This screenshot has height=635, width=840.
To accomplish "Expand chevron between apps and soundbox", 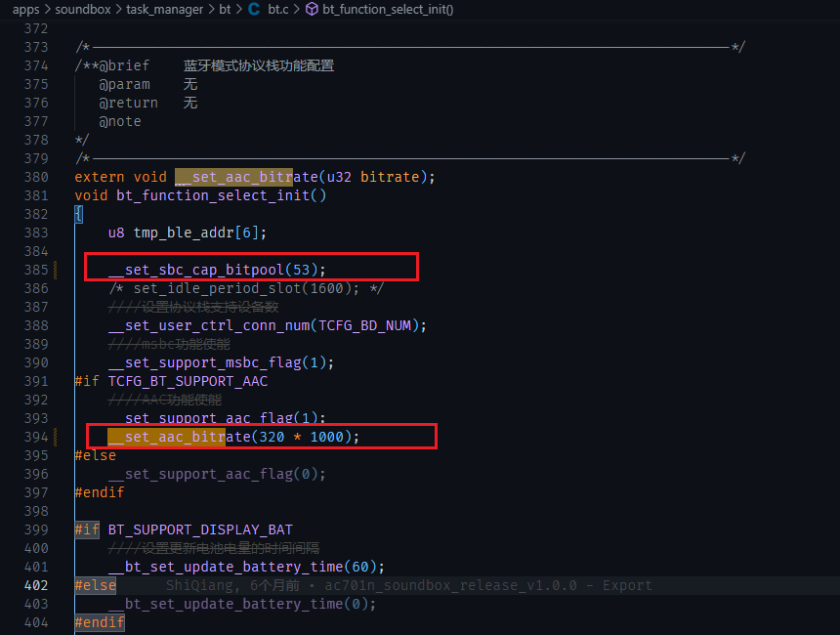I will (47, 10).
